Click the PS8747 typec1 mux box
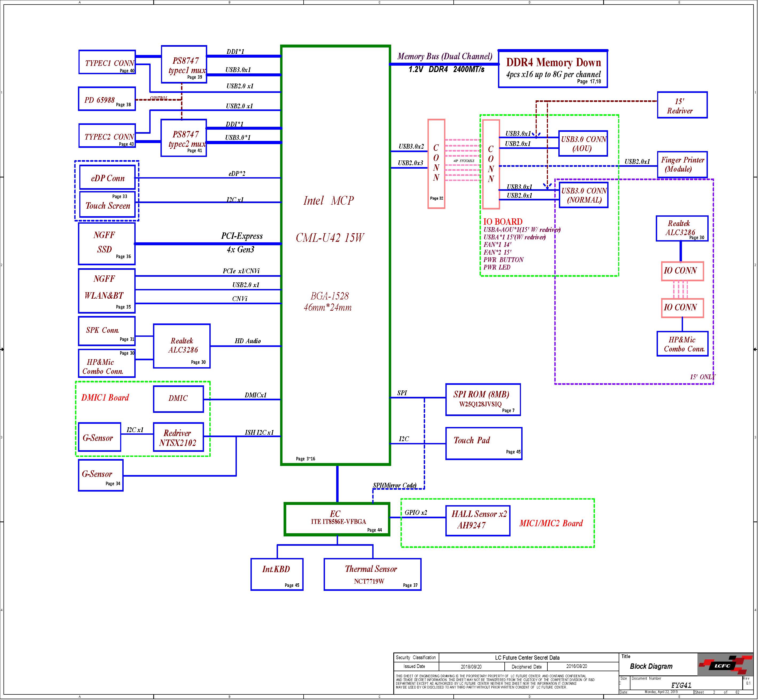 point(184,64)
